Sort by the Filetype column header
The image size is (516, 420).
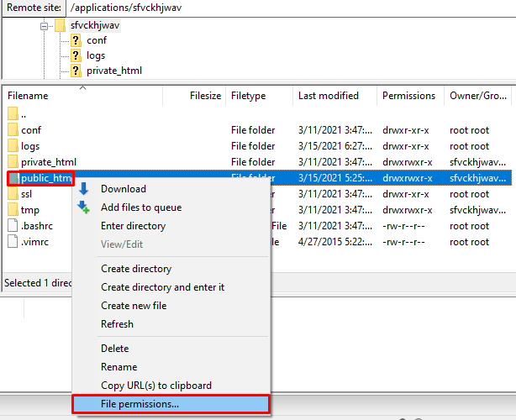point(260,96)
